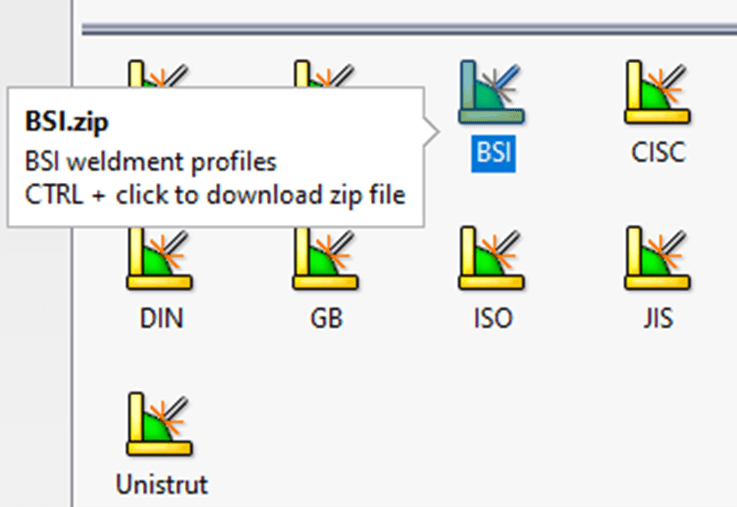Choose the GB weldment profile icon
This screenshot has width=737, height=507.
point(326,258)
